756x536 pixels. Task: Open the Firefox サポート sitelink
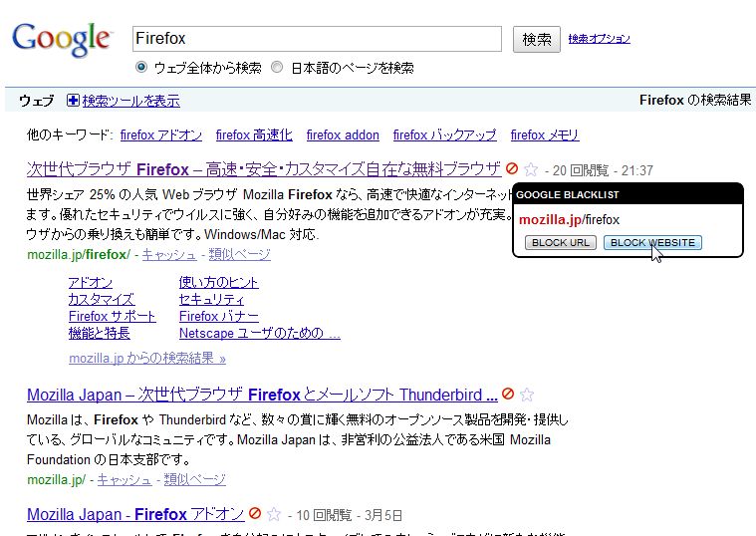[112, 317]
